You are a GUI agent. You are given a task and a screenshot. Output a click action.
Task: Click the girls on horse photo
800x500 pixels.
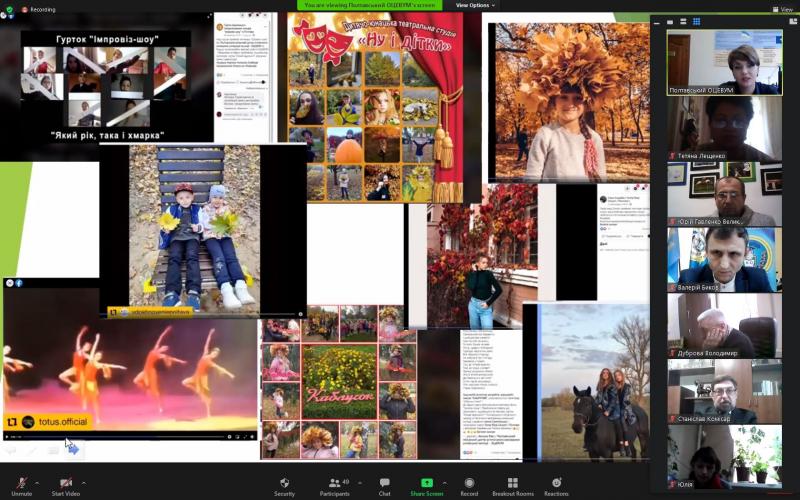click(x=594, y=382)
